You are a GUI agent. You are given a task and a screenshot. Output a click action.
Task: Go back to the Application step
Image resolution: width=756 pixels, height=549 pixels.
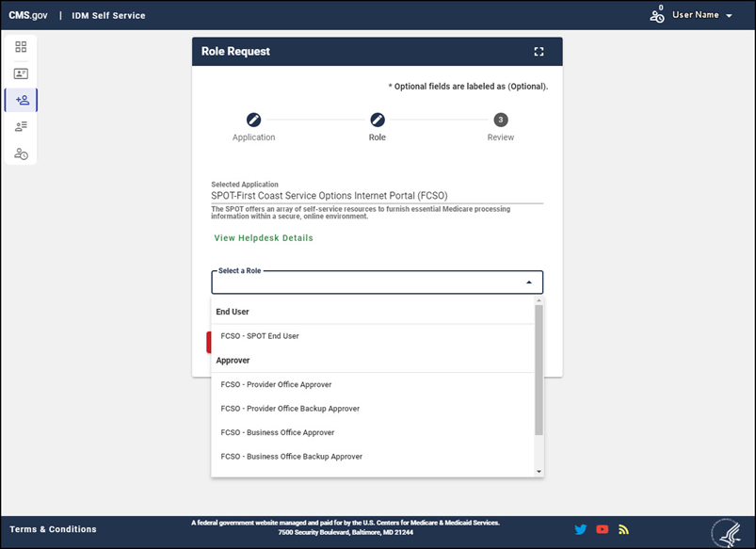(x=253, y=121)
